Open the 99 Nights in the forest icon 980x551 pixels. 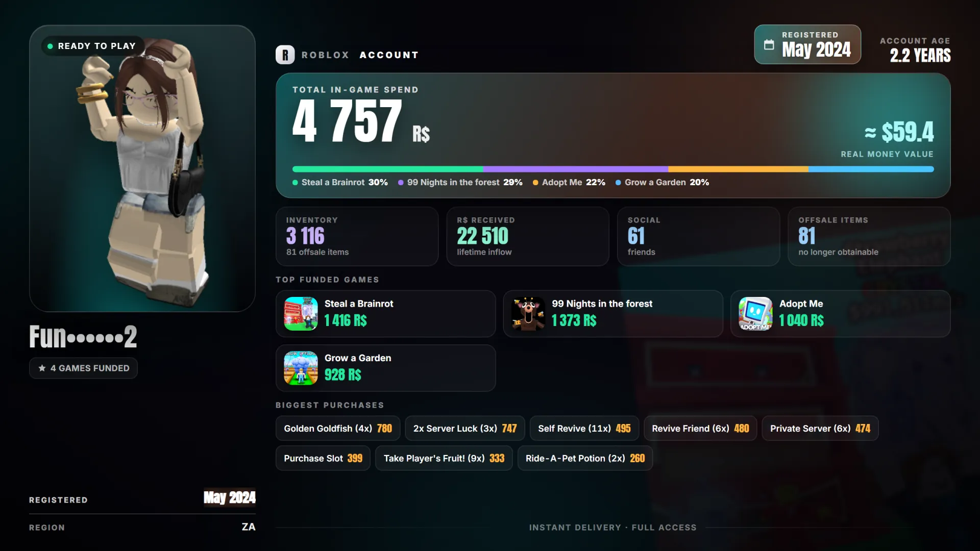tap(528, 314)
